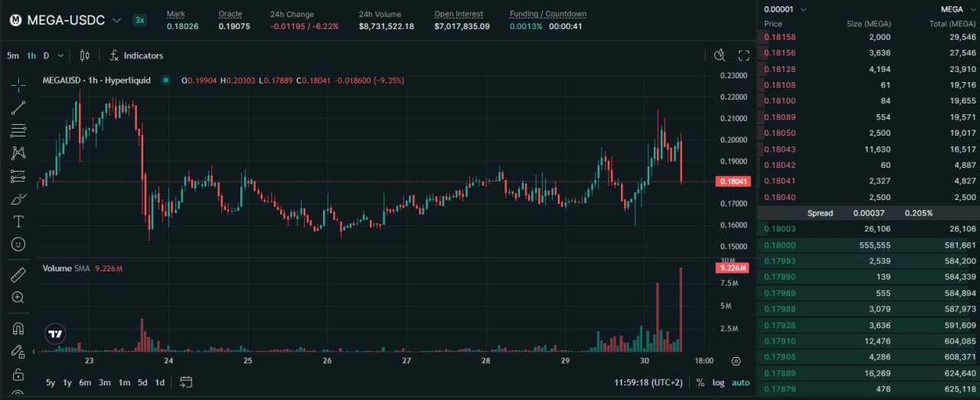
Task: Click the Volume SMA indicator legend
Action: 83,268
